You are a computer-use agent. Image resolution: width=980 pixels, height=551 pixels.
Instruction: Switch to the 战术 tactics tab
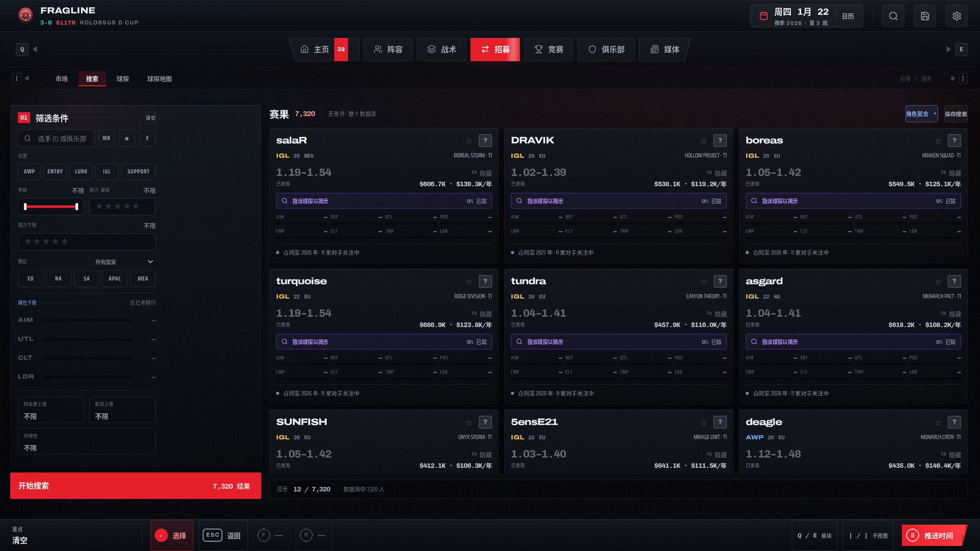click(x=442, y=49)
